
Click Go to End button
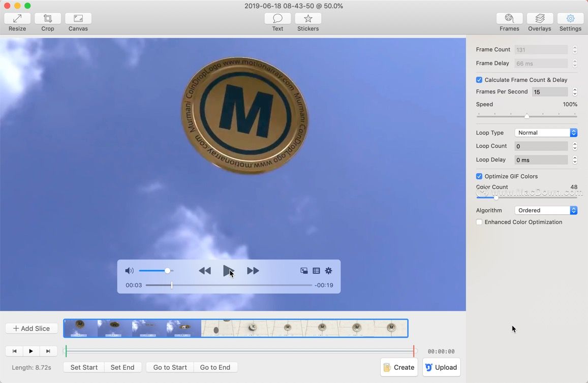pyautogui.click(x=215, y=367)
